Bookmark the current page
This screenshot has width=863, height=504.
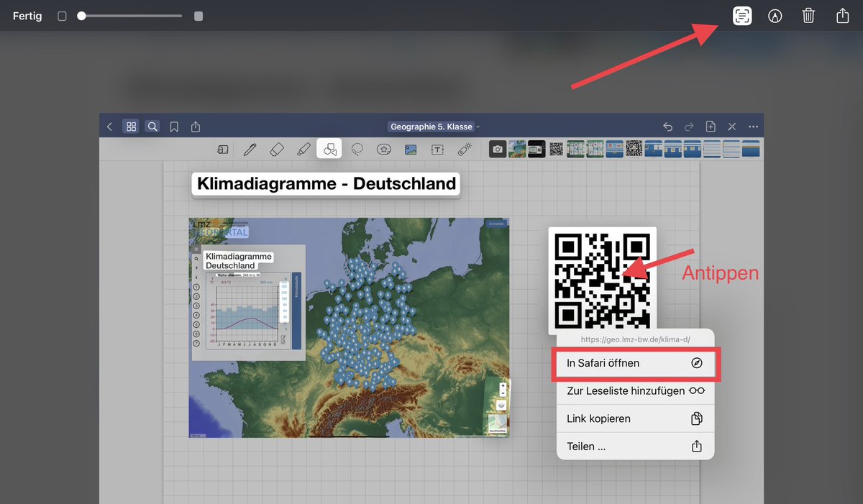coord(174,127)
